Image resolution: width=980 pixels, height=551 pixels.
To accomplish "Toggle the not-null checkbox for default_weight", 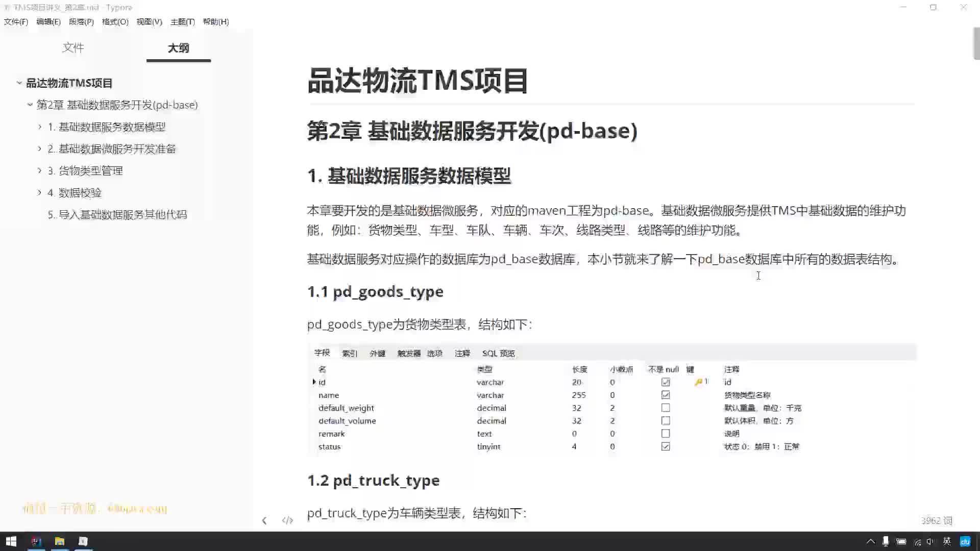I will (x=666, y=408).
